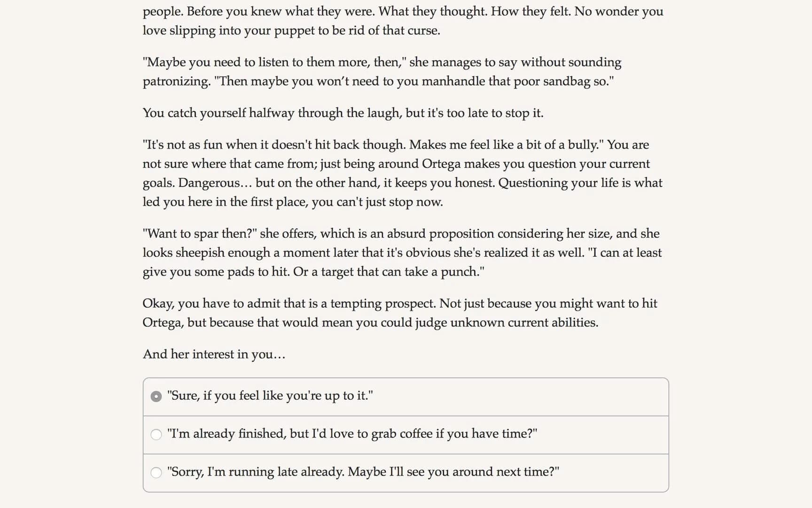Click the word "Dangerous…" in the story text
Screen dimensions: 812x508
pos(214,183)
